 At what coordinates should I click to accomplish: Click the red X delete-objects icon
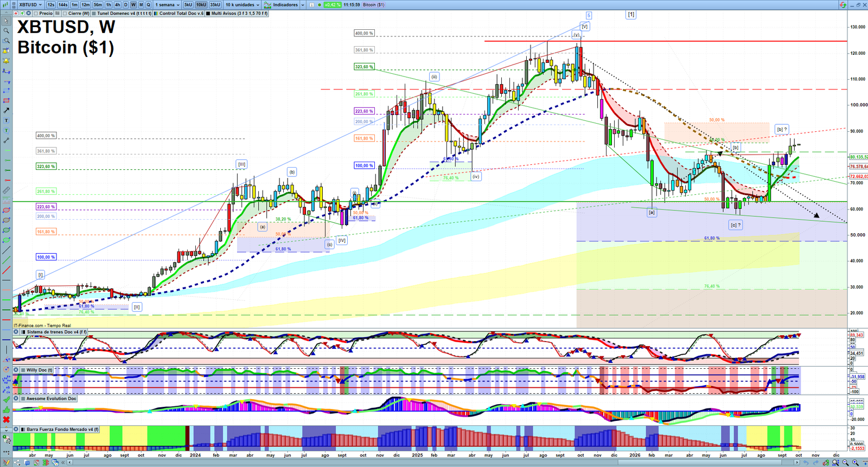6,419
